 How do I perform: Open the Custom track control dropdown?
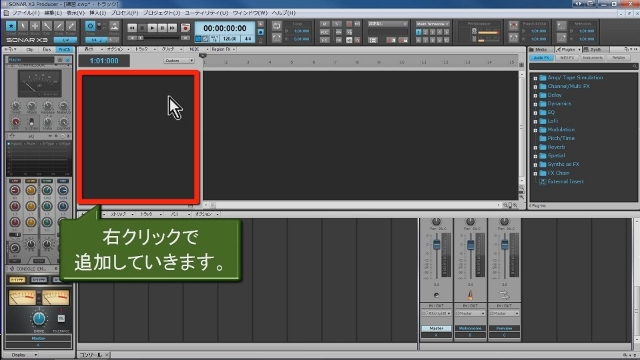(179, 60)
